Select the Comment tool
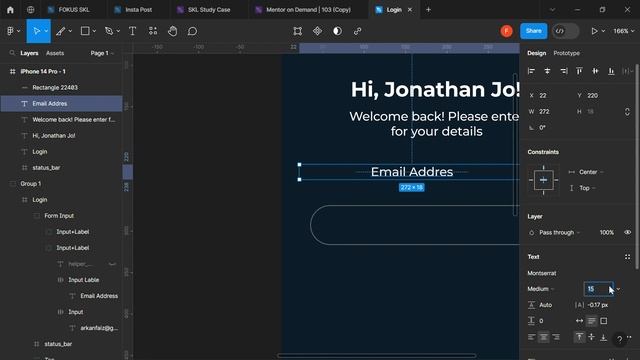This screenshot has width=640, height=360. click(192, 31)
